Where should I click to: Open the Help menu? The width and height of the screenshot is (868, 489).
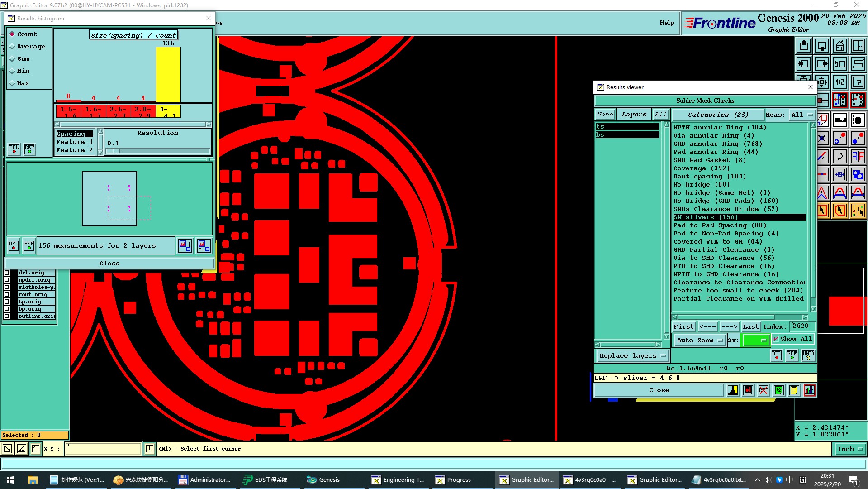[x=666, y=23]
